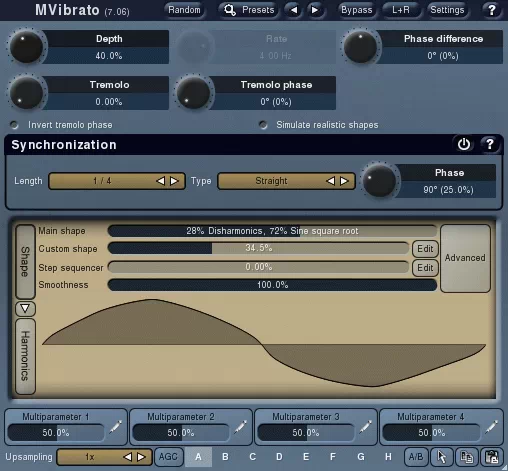Open the Length 1/4 dropdown
Viewport: 508px width, 471px height.
[117, 181]
